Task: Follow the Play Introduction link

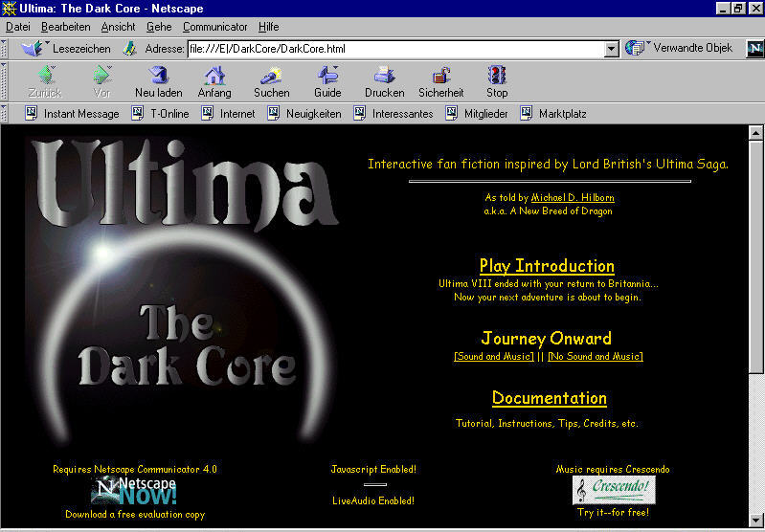Action: (547, 266)
